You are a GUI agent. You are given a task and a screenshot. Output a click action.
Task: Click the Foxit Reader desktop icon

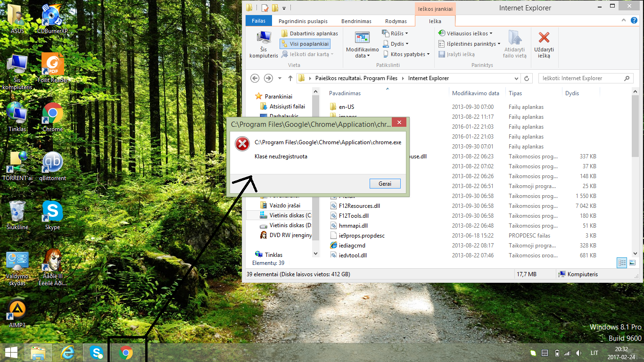[x=53, y=65]
